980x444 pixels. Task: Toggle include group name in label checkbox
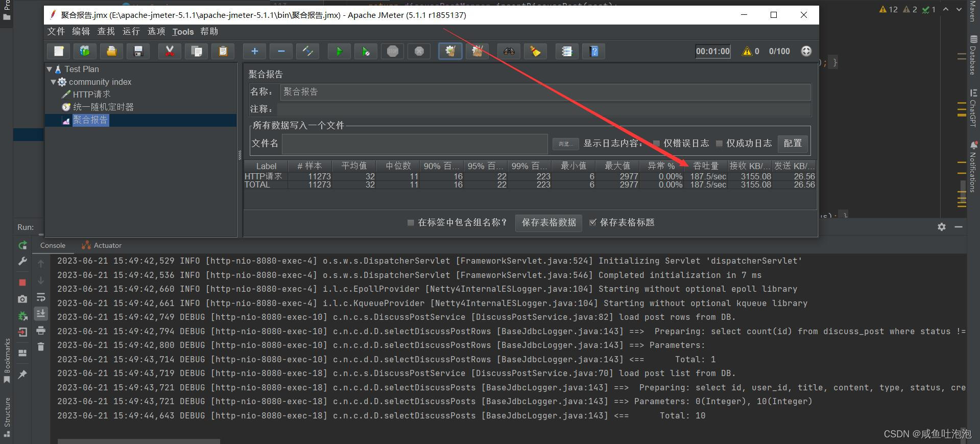(411, 223)
